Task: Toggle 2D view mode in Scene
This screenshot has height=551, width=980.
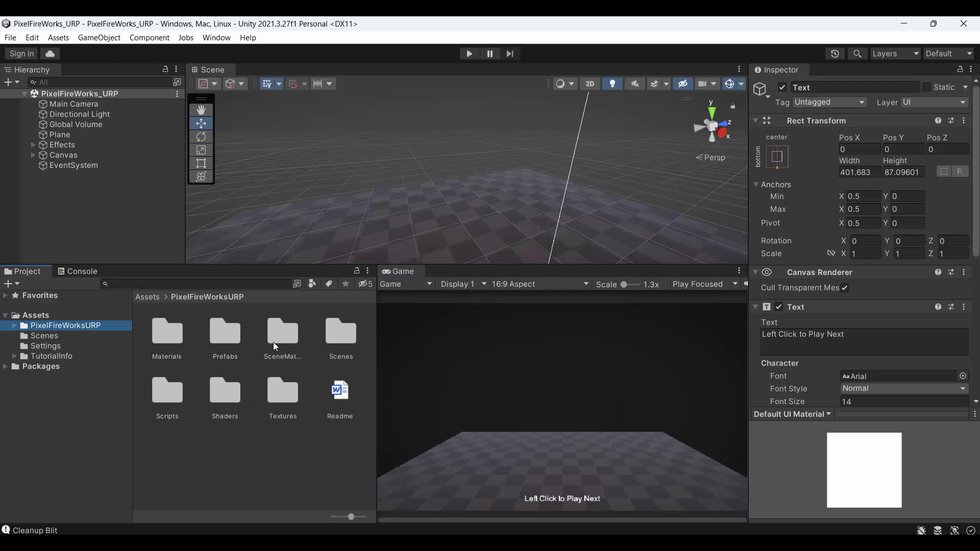Action: 590,84
